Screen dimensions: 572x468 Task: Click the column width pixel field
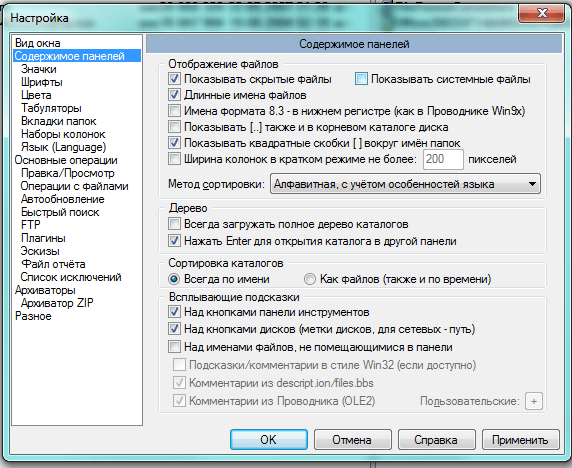tap(443, 159)
